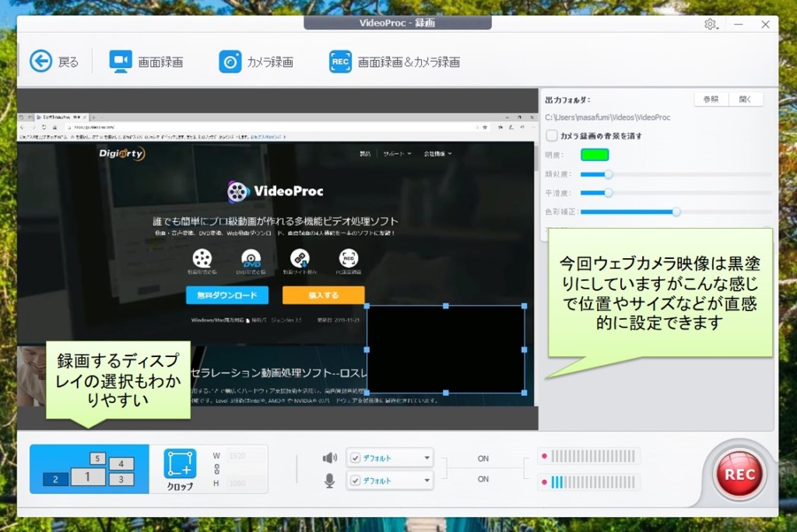Click the REC feature icon in the preview
This screenshot has width=797, height=532.
349,258
